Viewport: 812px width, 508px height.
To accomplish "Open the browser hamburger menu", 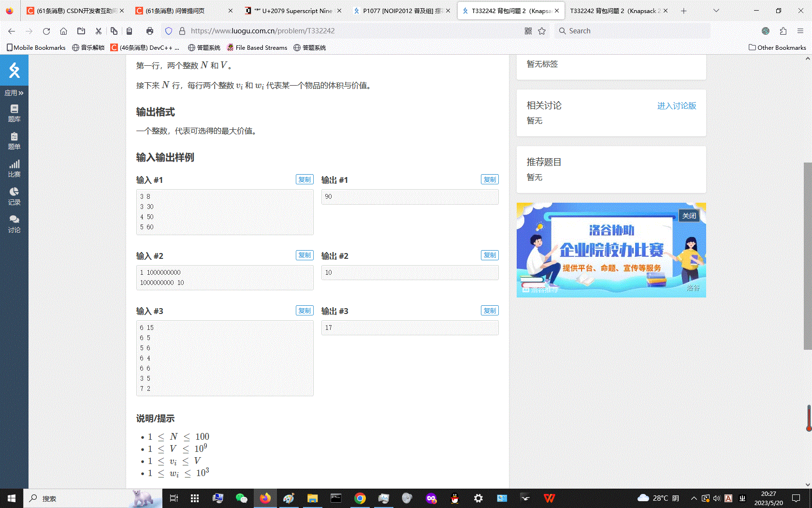I will (800, 31).
